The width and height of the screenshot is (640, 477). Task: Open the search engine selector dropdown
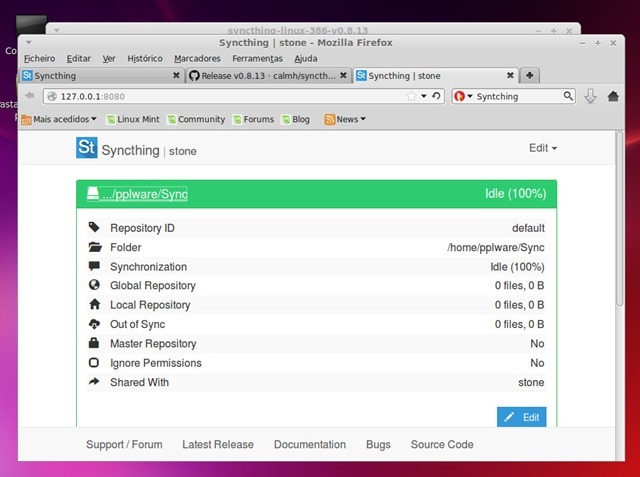(x=463, y=96)
